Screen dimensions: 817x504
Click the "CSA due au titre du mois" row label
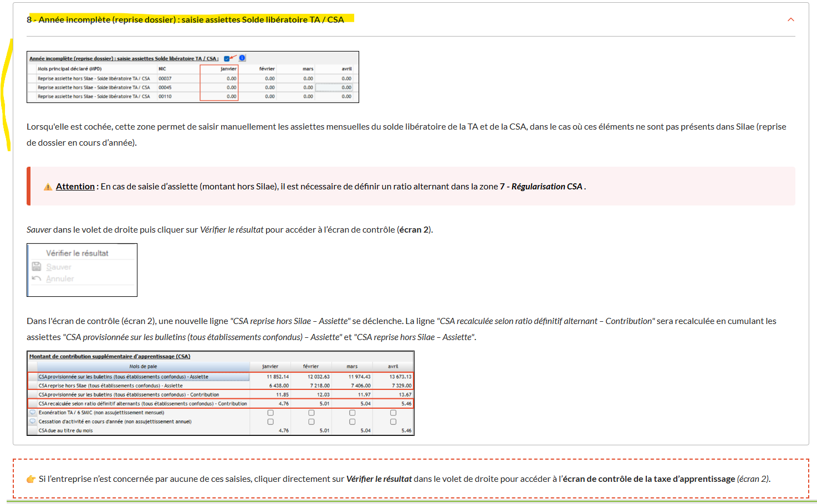[65, 430]
